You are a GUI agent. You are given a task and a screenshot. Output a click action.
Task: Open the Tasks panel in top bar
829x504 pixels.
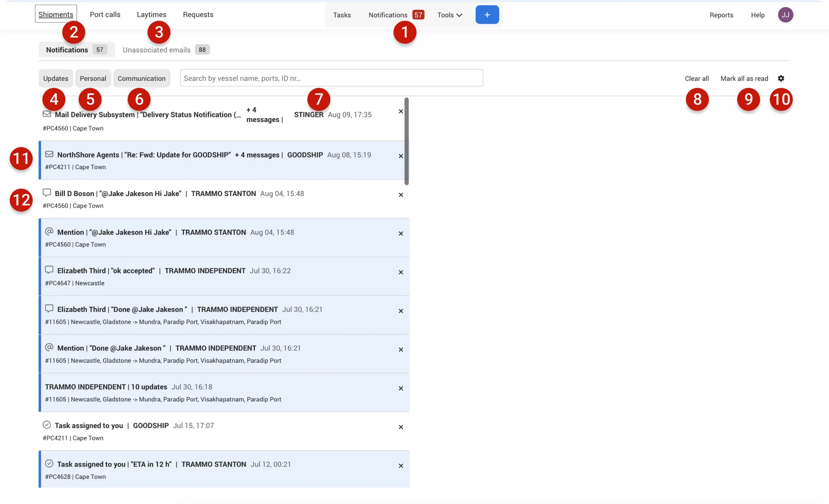pos(342,15)
